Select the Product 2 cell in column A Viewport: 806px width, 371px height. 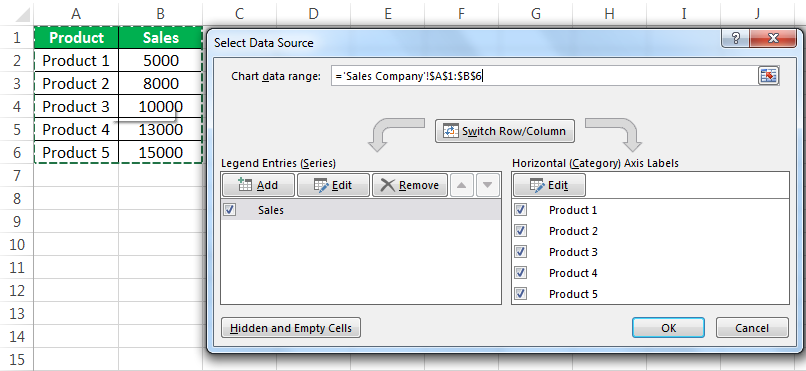[x=76, y=83]
